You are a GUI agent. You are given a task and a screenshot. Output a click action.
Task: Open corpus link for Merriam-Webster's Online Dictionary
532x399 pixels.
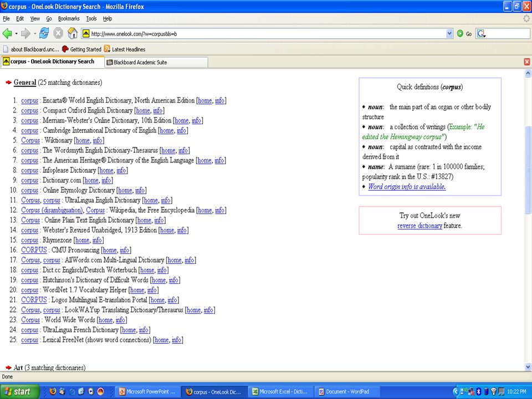tap(29, 120)
